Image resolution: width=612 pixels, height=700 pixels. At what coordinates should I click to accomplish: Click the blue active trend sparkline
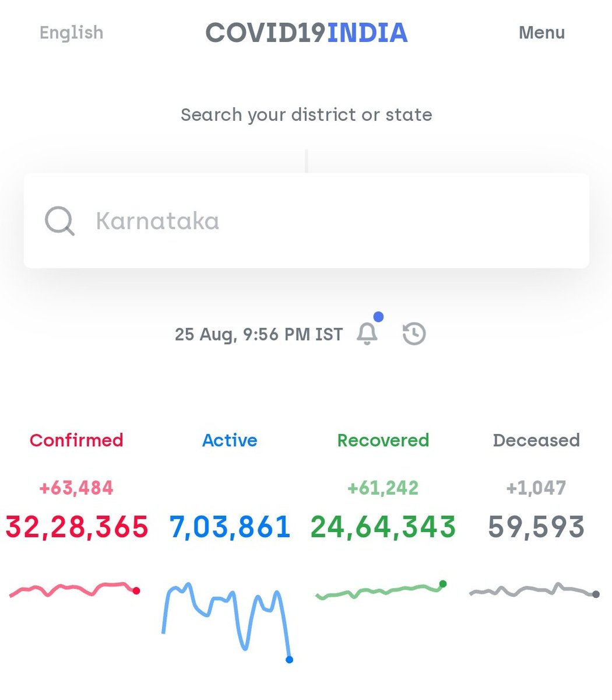[227, 622]
